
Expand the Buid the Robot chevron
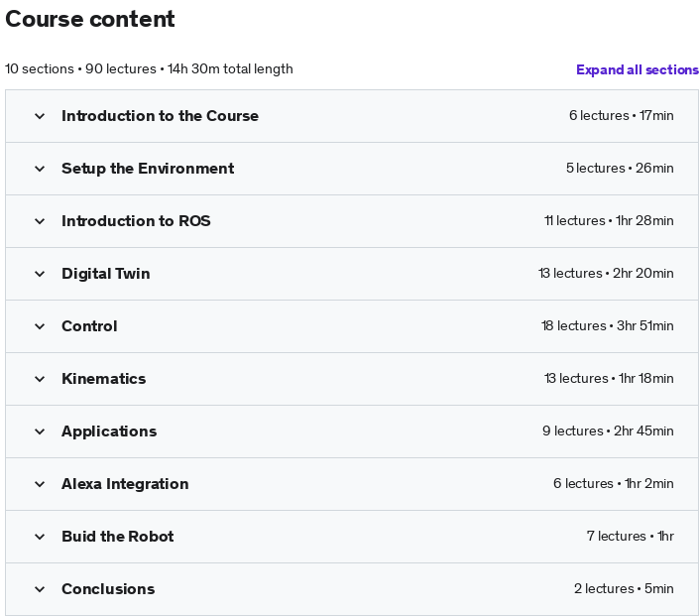point(40,538)
